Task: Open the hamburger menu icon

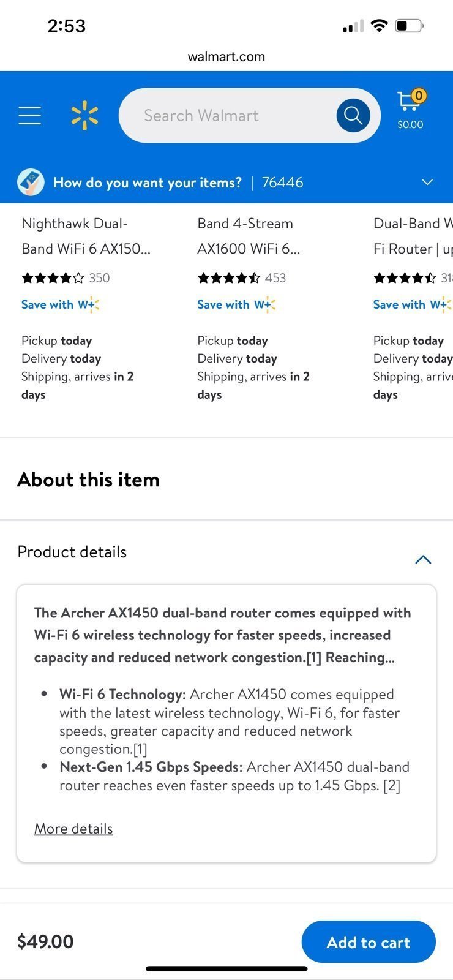Action: pos(29,115)
